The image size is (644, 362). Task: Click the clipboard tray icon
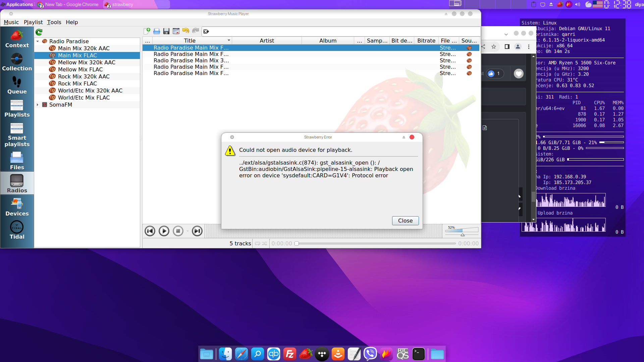[534, 4]
